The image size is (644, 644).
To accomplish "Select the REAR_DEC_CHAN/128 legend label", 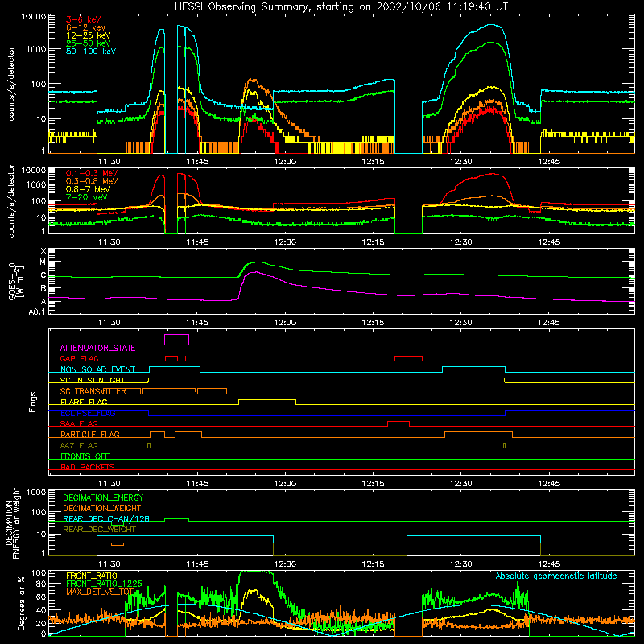I will coord(106,519).
